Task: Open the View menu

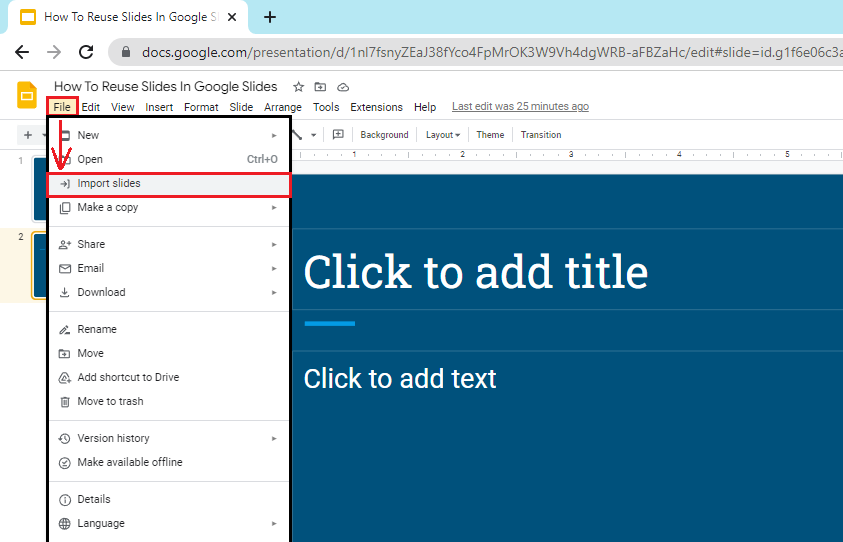Action: click(123, 107)
